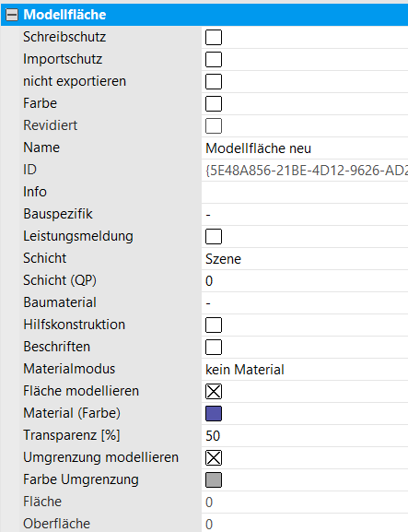Check the Hilfskonstruktion checkbox
The image size is (408, 532).
pyautogui.click(x=214, y=325)
